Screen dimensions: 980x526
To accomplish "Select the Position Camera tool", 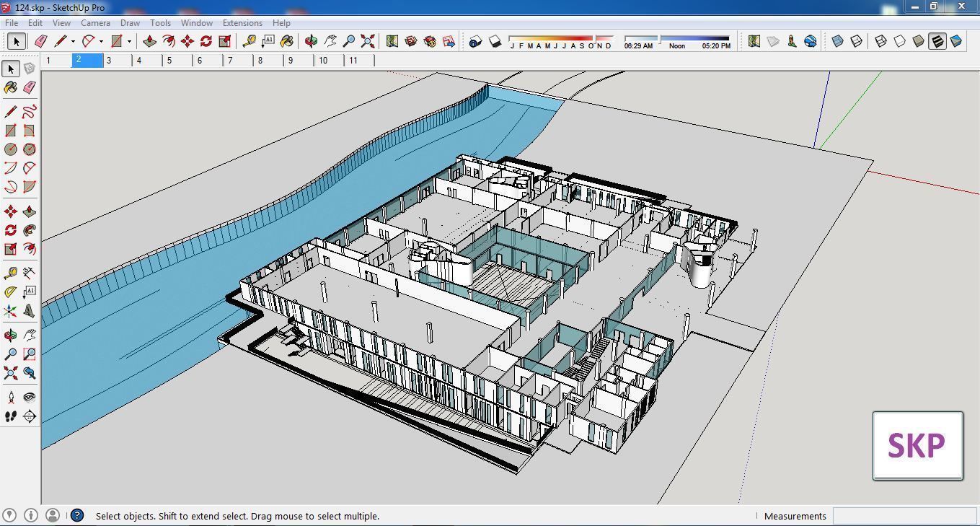I will tap(11, 398).
